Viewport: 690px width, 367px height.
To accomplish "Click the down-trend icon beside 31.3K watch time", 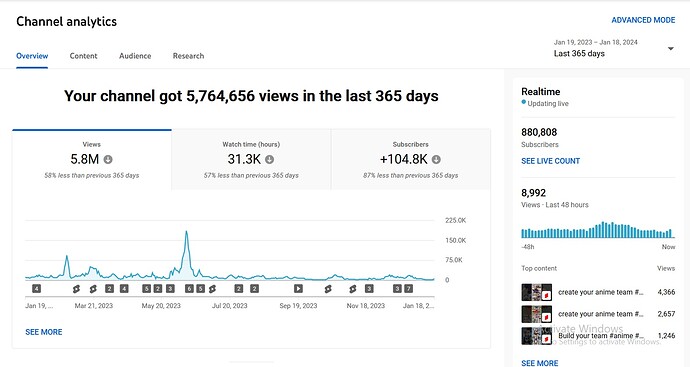I will pyautogui.click(x=269, y=159).
